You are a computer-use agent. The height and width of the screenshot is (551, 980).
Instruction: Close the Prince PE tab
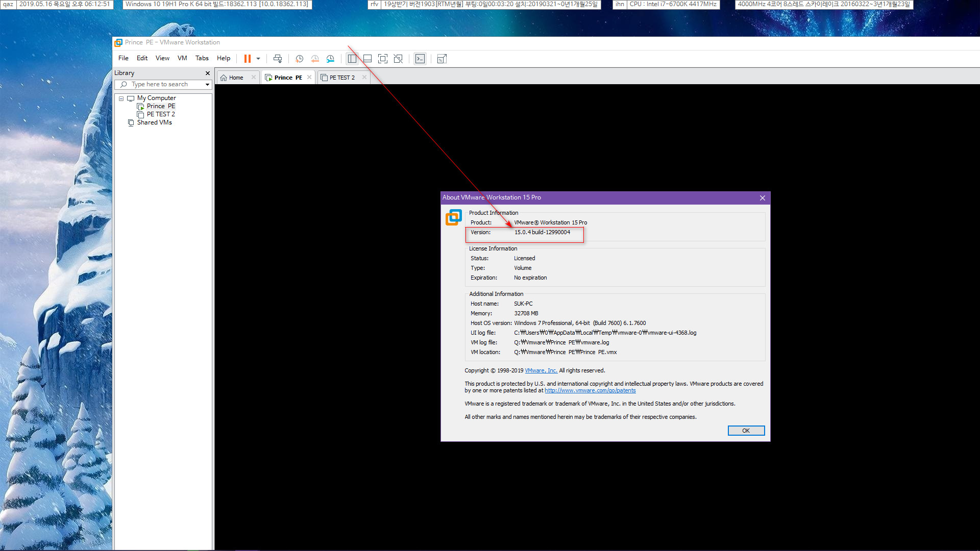309,78
